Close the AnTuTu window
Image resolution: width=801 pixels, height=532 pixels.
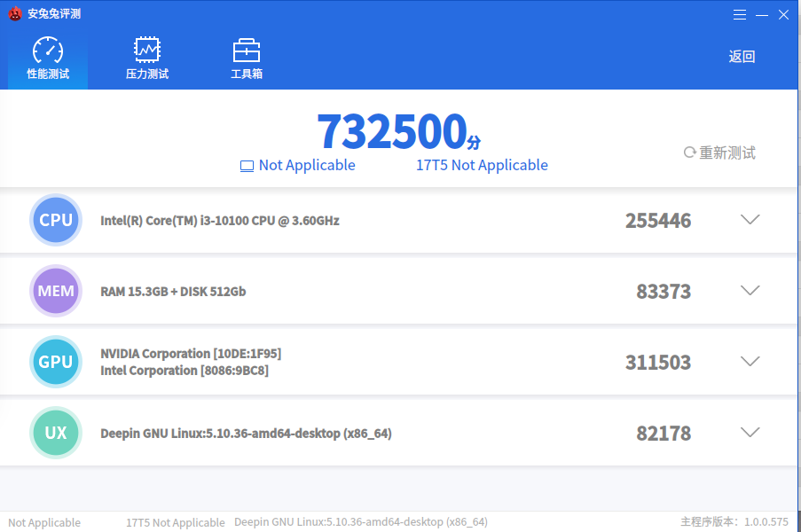[783, 15]
